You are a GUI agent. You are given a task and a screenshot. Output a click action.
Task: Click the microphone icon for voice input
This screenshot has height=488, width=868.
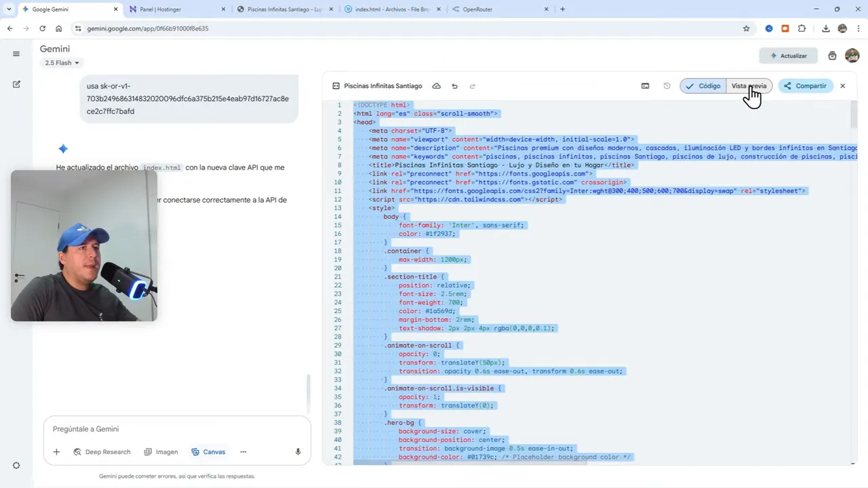pyautogui.click(x=298, y=451)
